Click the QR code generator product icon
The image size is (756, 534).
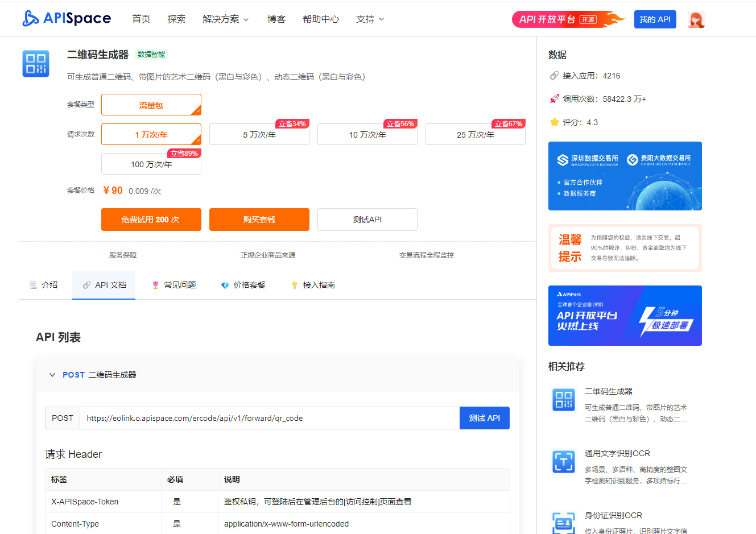coord(36,64)
